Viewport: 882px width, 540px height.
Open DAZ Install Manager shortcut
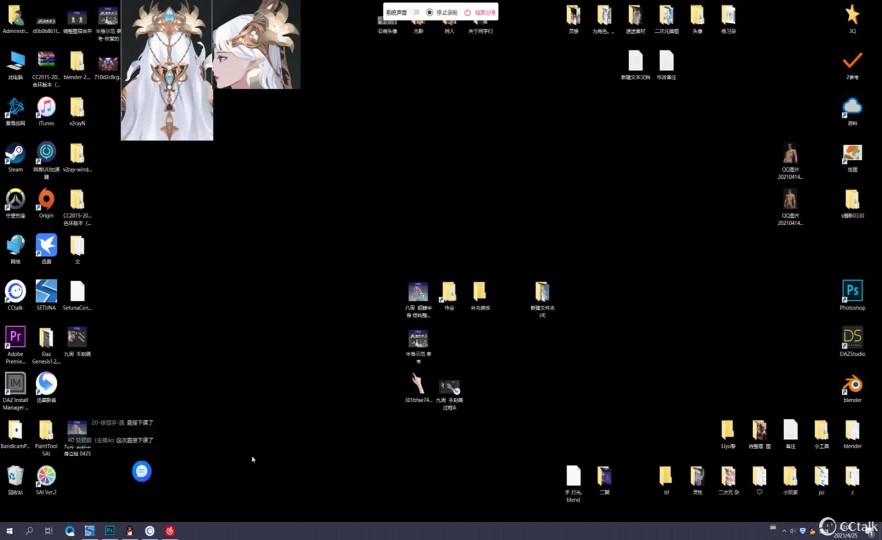(15, 392)
